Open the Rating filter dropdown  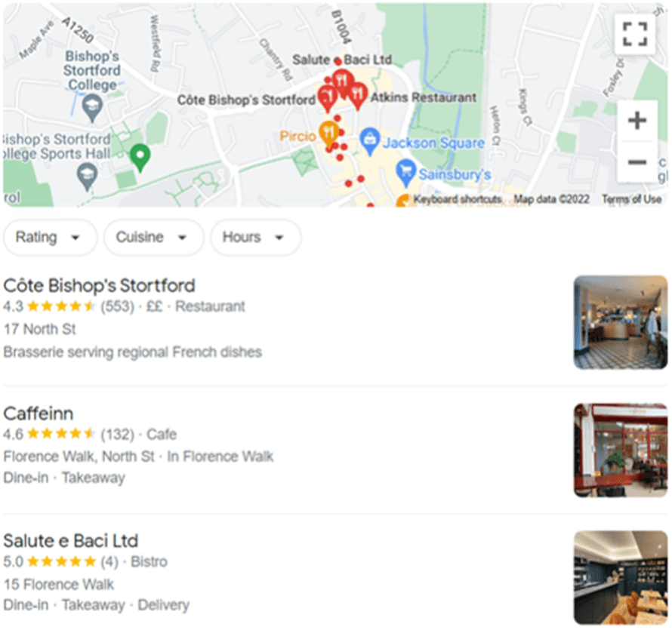tap(50, 237)
